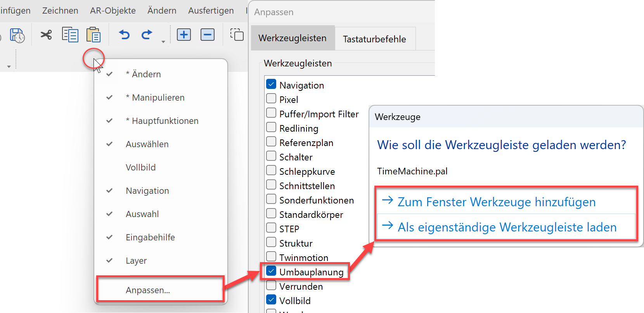
Task: Uncheck the Umbauplanung toolbar checkbox
Action: point(272,271)
